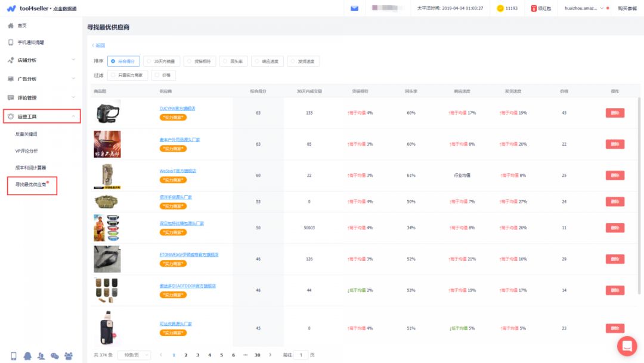Click the gold coin balance icon
Screen dimensions: 644x363
(x=500, y=8)
